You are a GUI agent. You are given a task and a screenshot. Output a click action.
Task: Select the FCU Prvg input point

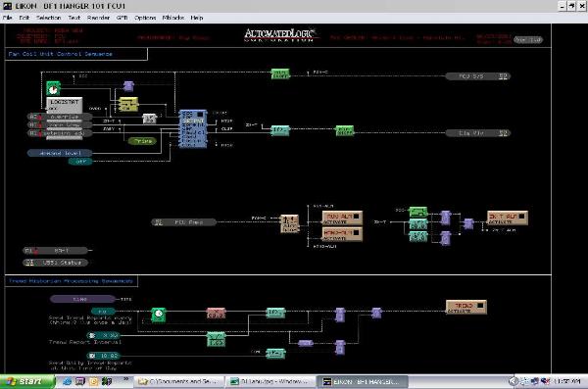(184, 222)
